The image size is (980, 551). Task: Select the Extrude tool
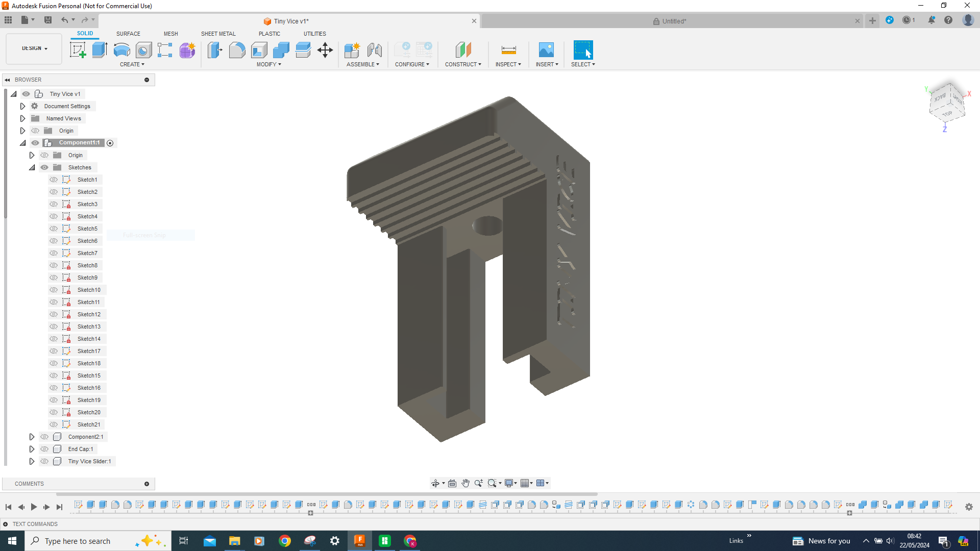tap(100, 50)
